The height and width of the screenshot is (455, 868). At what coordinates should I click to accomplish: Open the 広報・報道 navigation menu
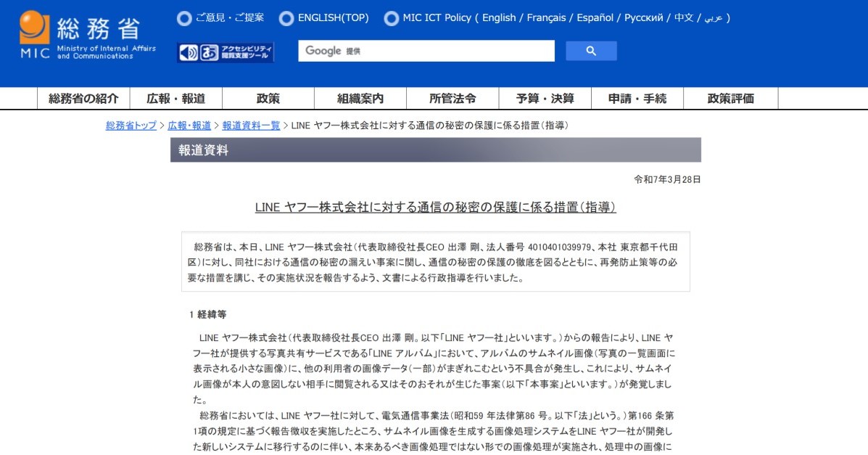(x=175, y=99)
